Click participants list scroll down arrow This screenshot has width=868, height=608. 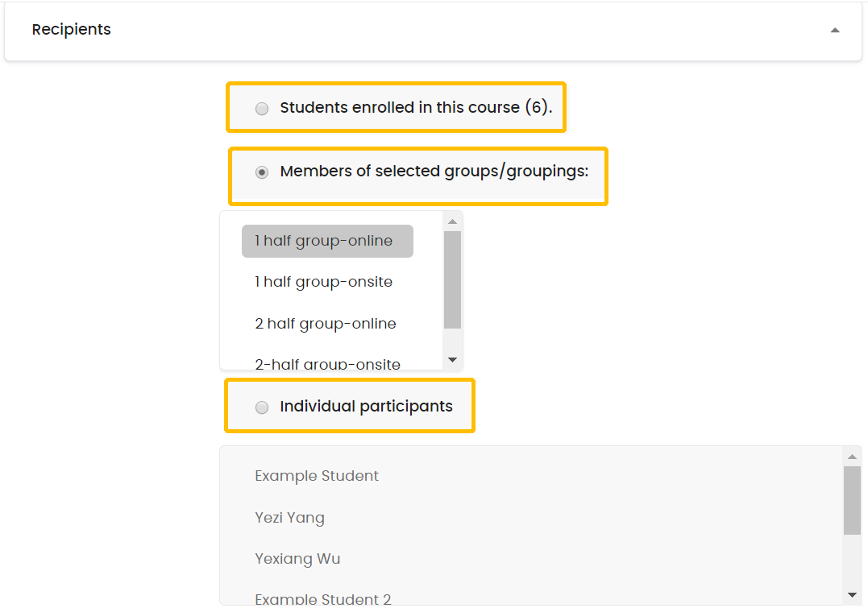[x=852, y=595]
